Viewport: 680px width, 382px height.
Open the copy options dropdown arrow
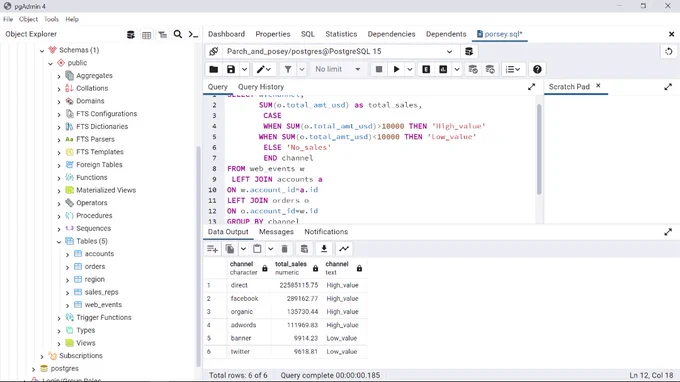coord(243,249)
